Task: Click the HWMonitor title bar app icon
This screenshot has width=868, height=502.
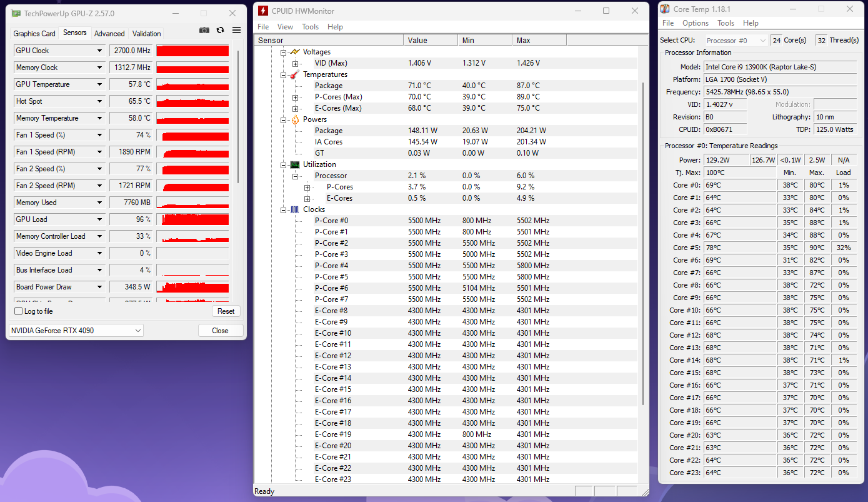Action: point(263,11)
